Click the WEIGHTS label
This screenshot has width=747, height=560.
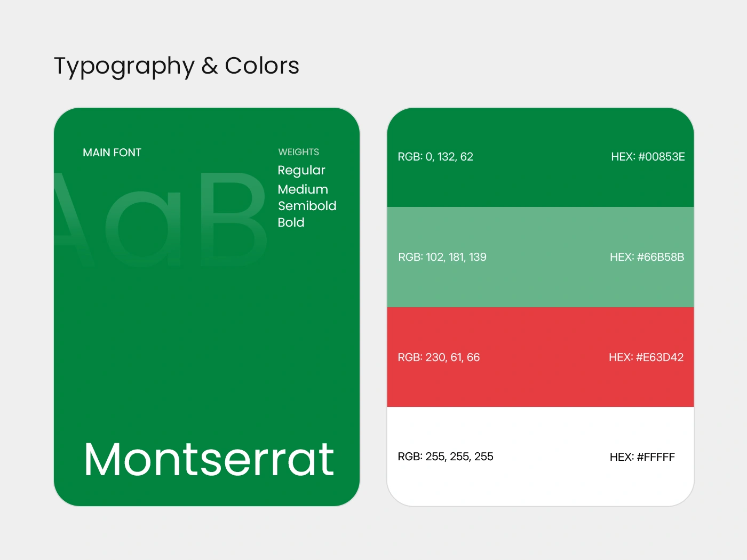(299, 152)
